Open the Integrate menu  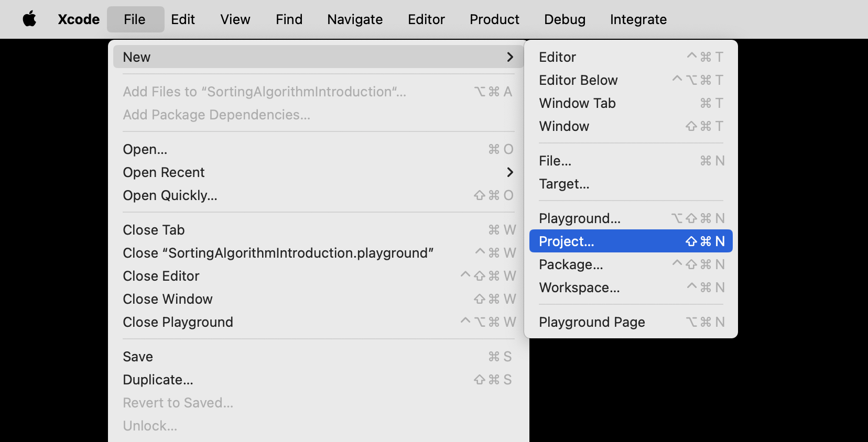point(638,19)
